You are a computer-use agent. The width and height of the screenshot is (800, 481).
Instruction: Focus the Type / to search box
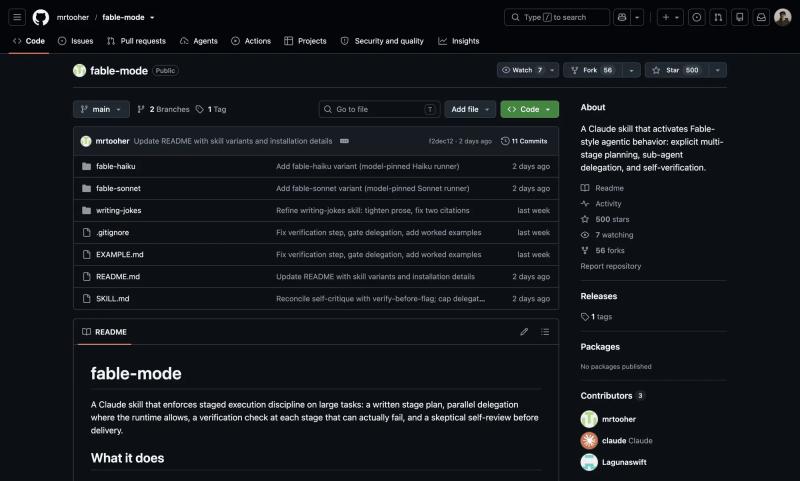pyautogui.click(x=557, y=17)
